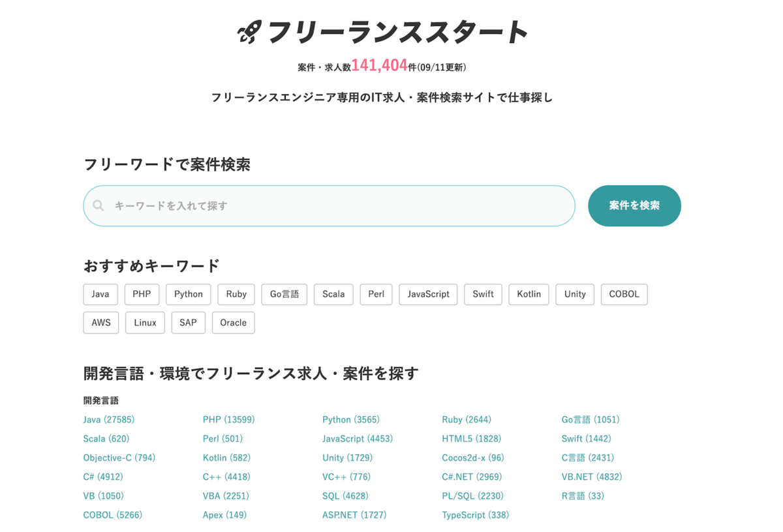
Task: Select the Kotlin keyword tag
Action: pos(529,294)
